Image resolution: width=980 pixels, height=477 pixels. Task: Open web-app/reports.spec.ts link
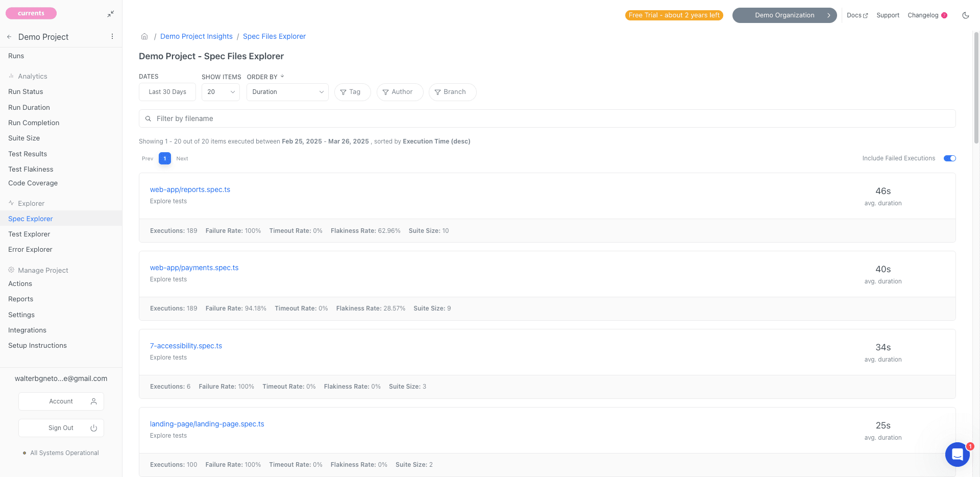[x=190, y=189]
